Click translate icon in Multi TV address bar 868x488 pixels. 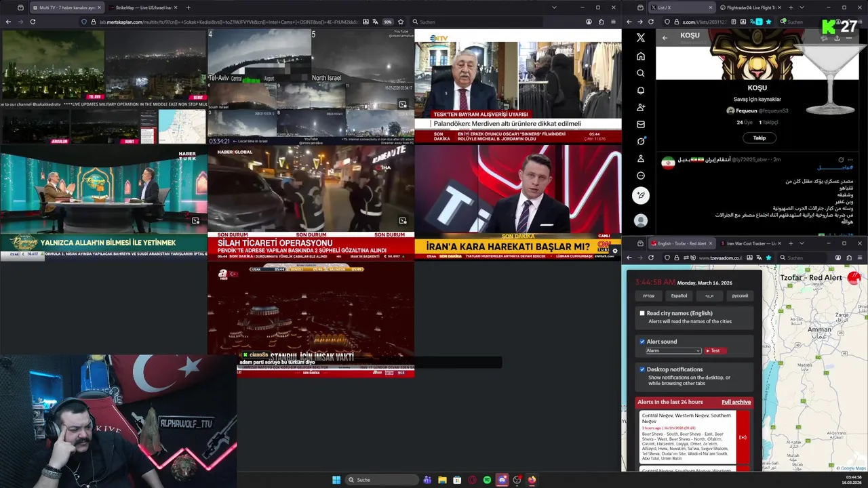(x=376, y=22)
